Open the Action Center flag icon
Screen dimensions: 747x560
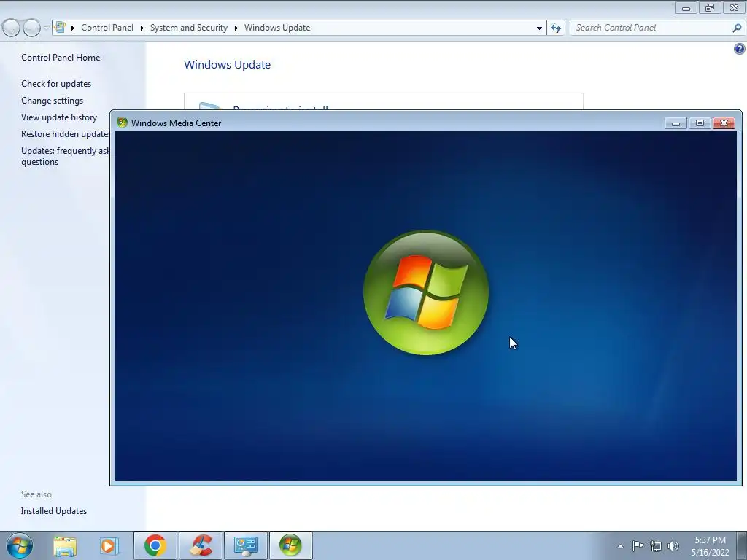tap(638, 545)
